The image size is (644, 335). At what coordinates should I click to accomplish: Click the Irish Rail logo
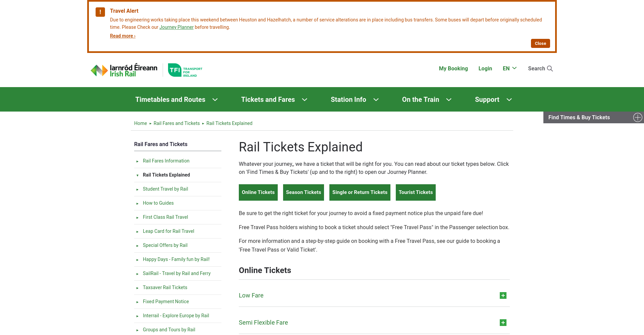[x=124, y=70]
